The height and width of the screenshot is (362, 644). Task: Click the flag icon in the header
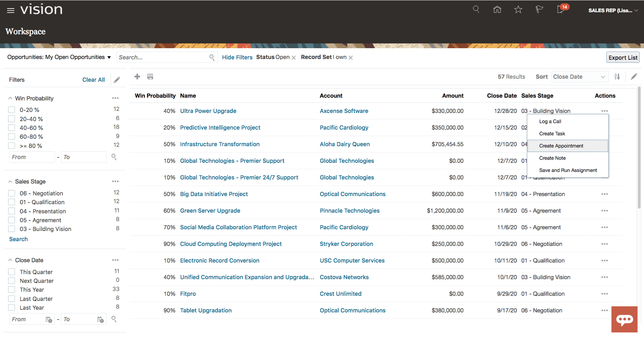click(539, 10)
